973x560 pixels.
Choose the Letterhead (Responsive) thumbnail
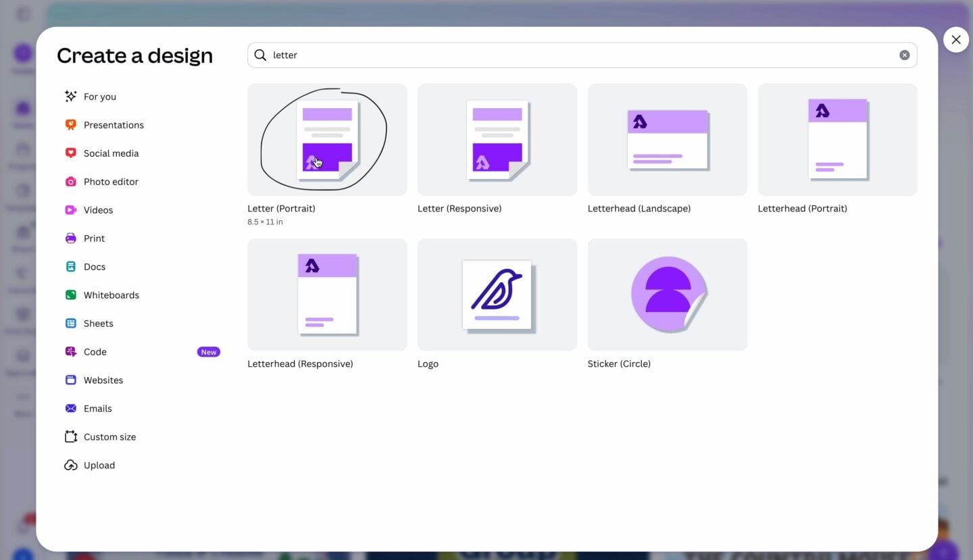[x=327, y=295]
